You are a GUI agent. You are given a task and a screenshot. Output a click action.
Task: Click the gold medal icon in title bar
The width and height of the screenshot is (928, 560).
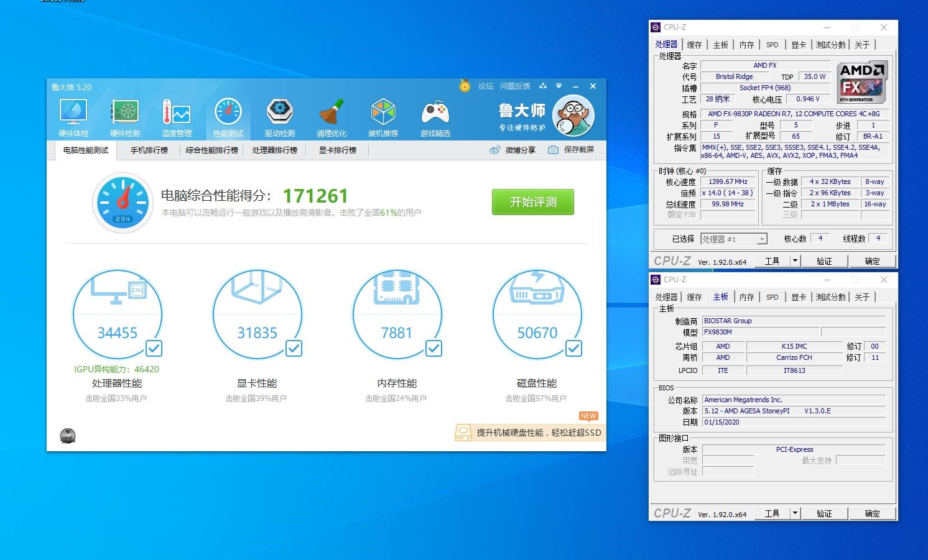point(465,86)
